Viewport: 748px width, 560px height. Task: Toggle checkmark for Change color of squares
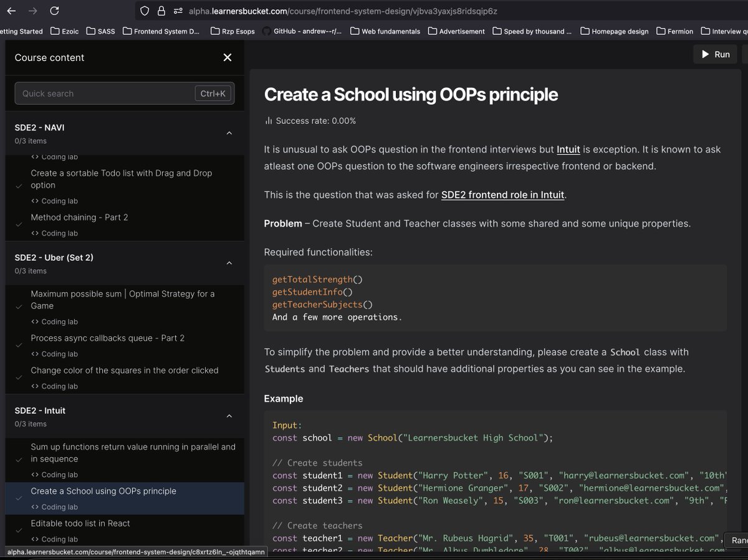click(x=19, y=377)
